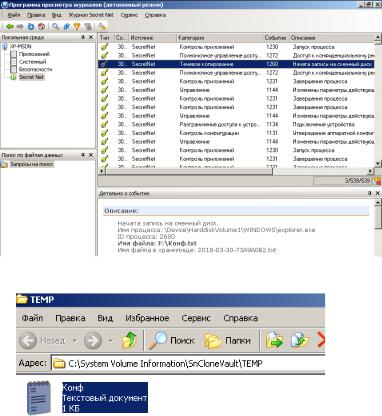Click the red stop icon in log viewer toolbar
Image resolution: width=382 pixels, height=416 pixels.
point(41,26)
